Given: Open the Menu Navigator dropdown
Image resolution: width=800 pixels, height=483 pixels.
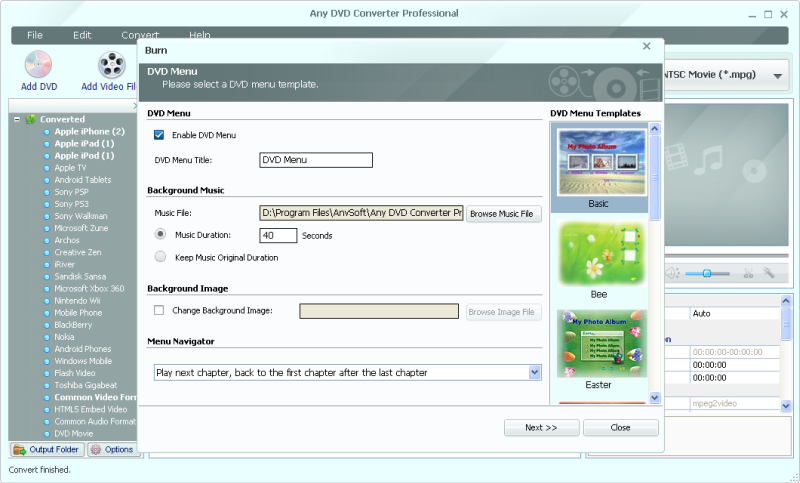Looking at the screenshot, I should coord(534,372).
